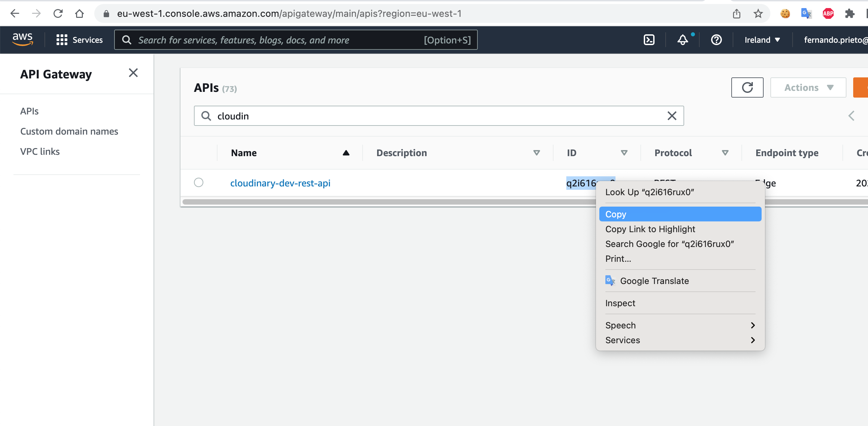This screenshot has height=426, width=868.
Task: Expand the Ireland region dropdown
Action: pyautogui.click(x=762, y=40)
